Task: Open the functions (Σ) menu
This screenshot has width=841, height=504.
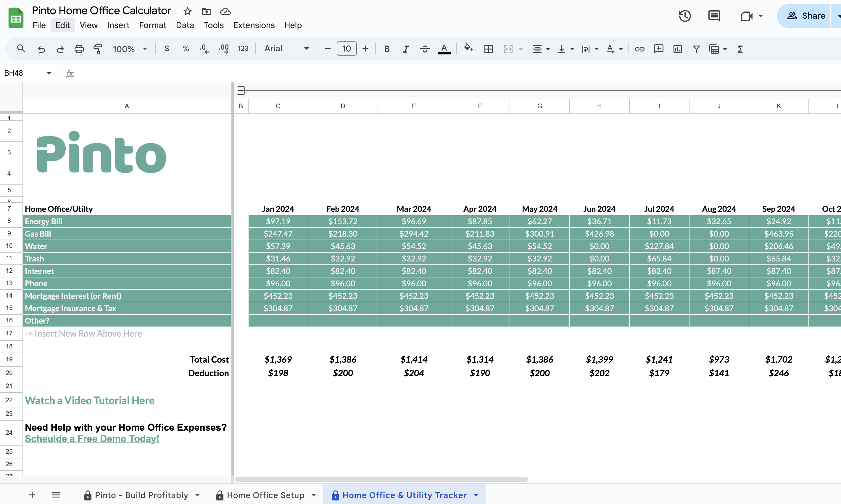Action: [x=740, y=49]
